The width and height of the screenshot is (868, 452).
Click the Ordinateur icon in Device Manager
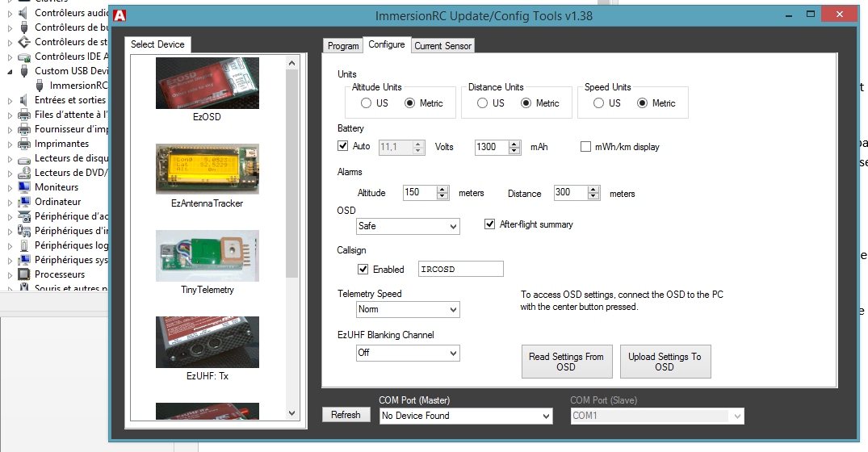23,202
